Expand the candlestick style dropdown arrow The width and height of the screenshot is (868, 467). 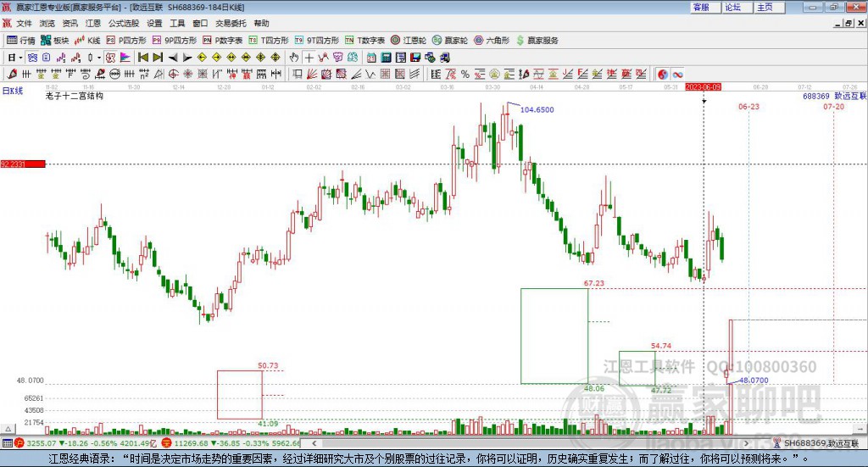pos(99,58)
